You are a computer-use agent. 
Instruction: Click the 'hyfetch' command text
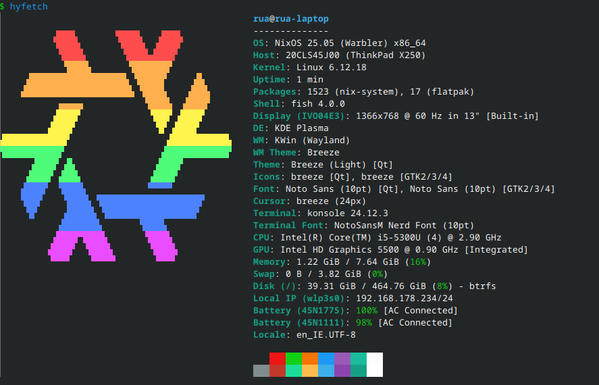point(29,6)
